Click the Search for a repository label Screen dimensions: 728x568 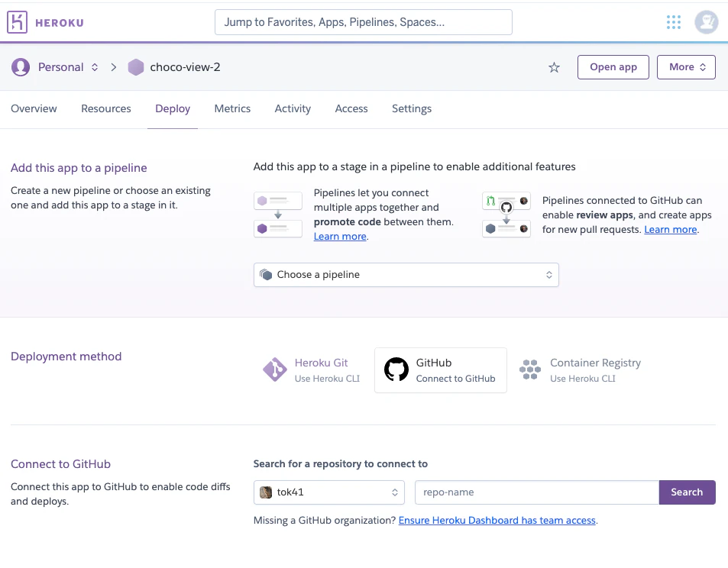pyautogui.click(x=341, y=464)
